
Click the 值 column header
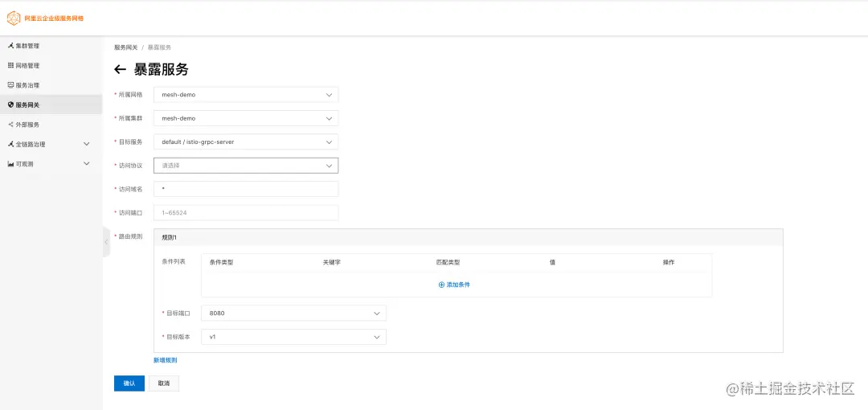pyautogui.click(x=552, y=263)
